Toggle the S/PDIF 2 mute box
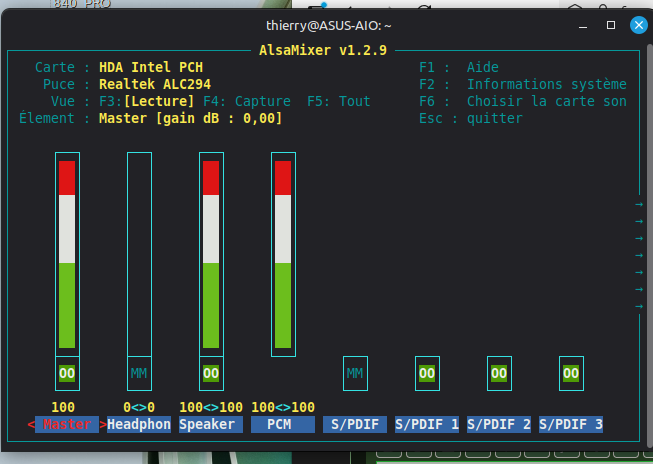 click(x=499, y=373)
